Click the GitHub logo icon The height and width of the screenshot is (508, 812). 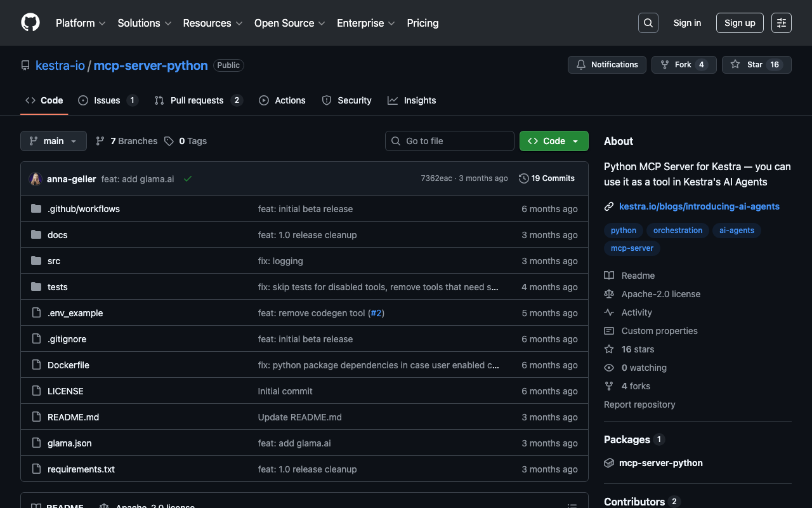[x=30, y=23]
